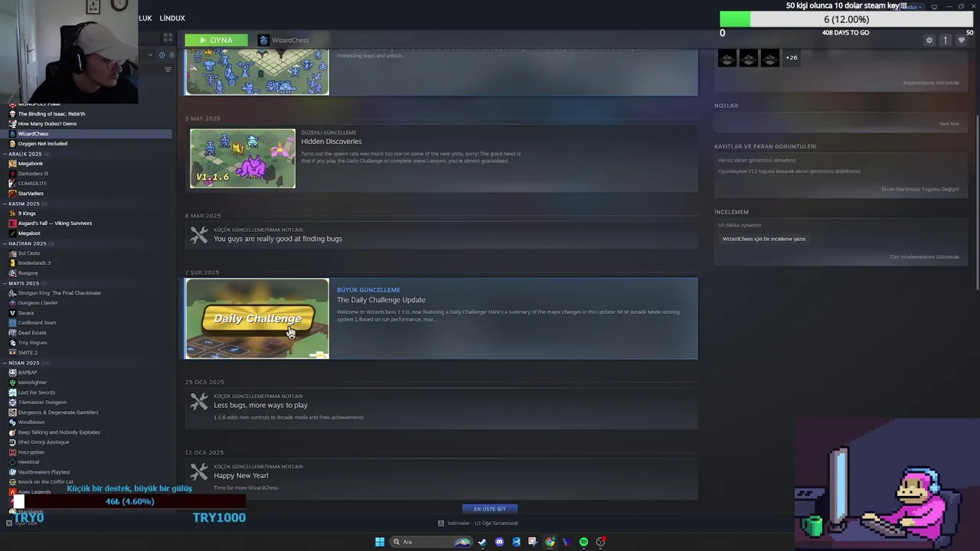Select Dungeons & Degenerate Gamblers entry

(58, 412)
